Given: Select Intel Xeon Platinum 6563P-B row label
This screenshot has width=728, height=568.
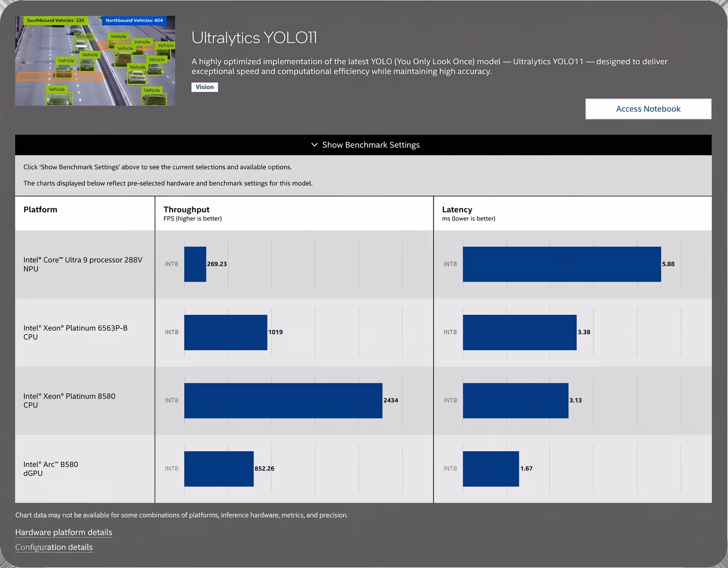Looking at the screenshot, I should (75, 332).
